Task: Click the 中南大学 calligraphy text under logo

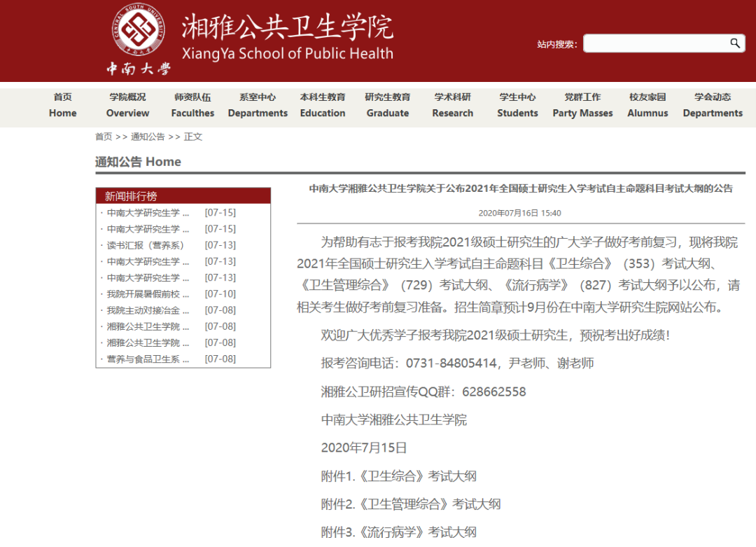Action: tap(139, 69)
